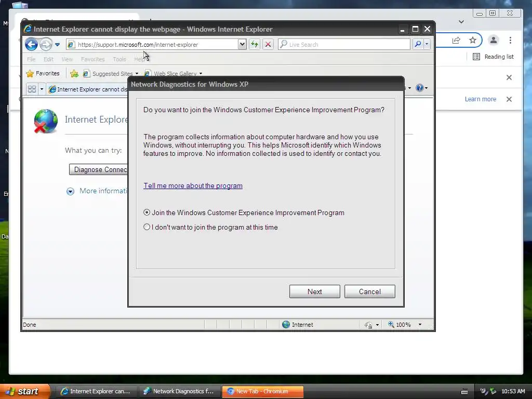Click the taskbar clock showing 10:53 AM
This screenshot has height=399, width=532.
coord(513,391)
